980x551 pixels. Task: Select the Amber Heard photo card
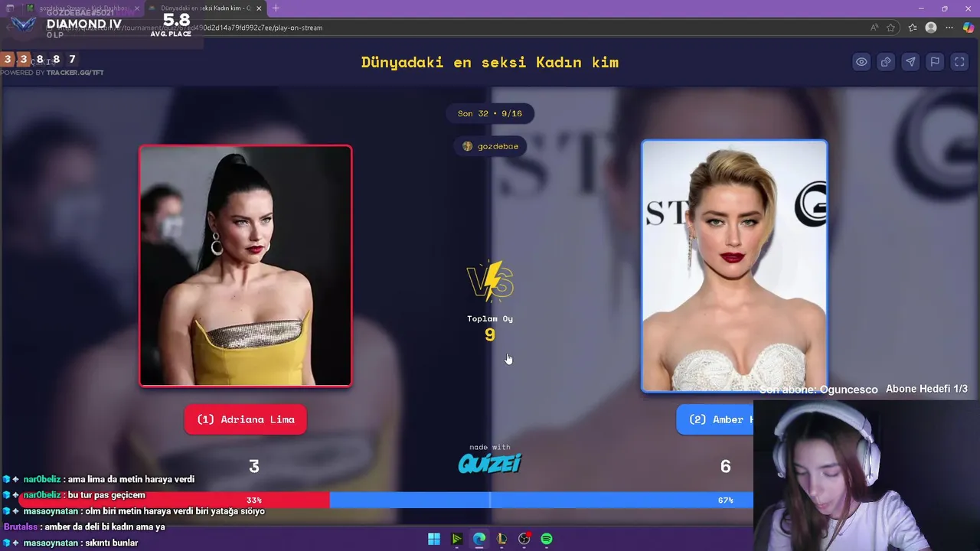click(x=734, y=266)
